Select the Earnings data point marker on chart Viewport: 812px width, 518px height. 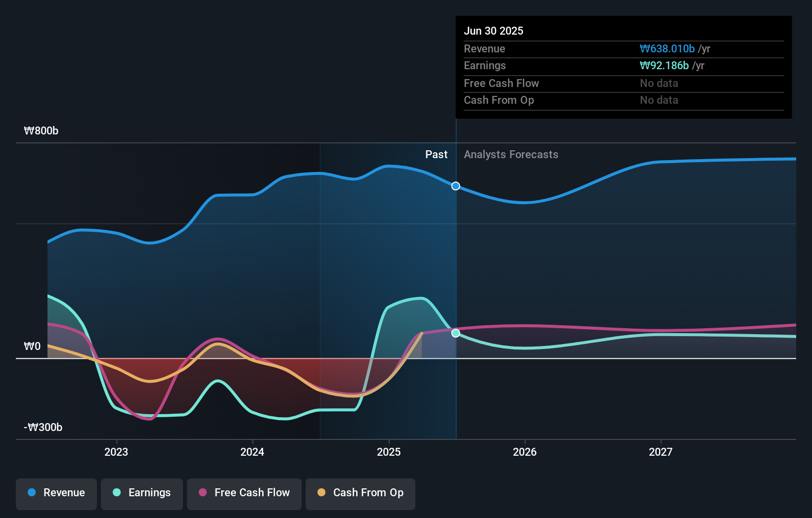point(455,333)
